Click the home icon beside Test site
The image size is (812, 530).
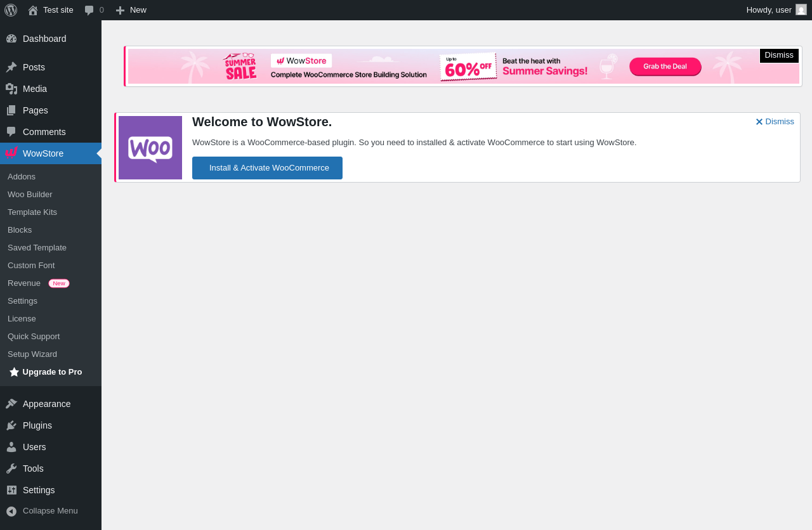(33, 10)
